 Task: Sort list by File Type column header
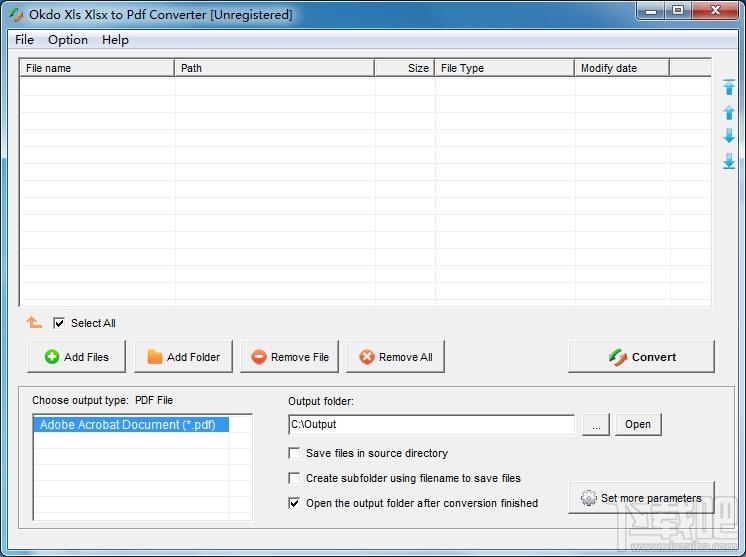coord(505,68)
